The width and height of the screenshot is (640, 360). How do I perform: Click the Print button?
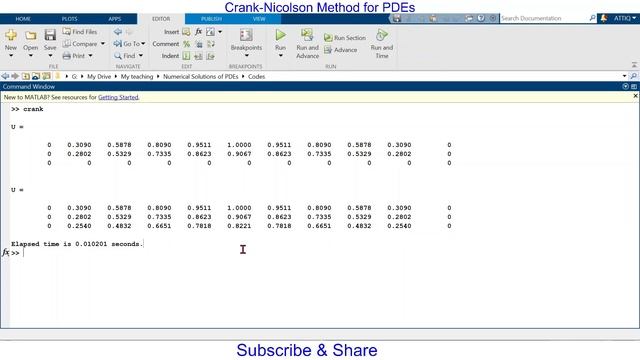74,56
